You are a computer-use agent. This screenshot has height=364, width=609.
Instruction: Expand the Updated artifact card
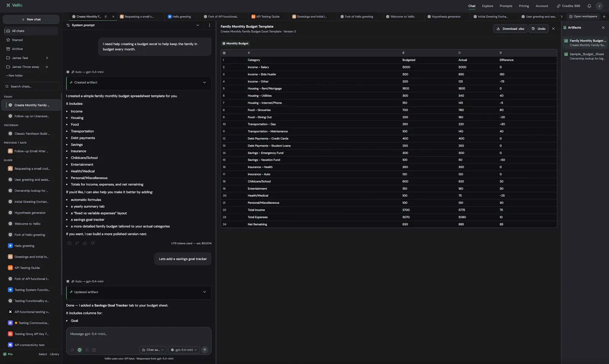pyautogui.click(x=139, y=292)
